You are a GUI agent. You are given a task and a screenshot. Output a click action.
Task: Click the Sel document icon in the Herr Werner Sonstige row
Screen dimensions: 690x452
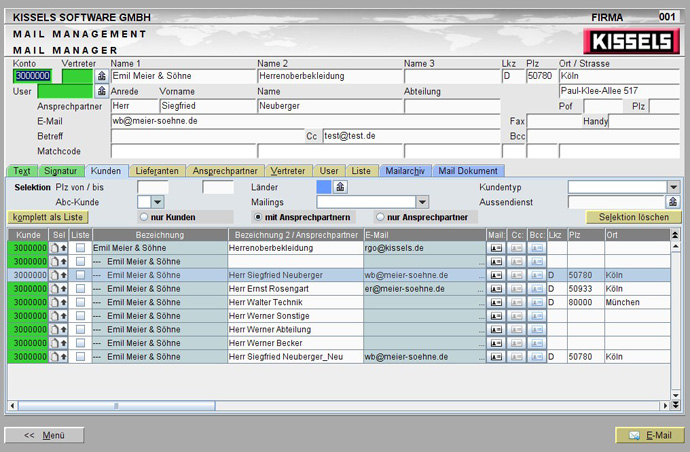click(x=55, y=316)
